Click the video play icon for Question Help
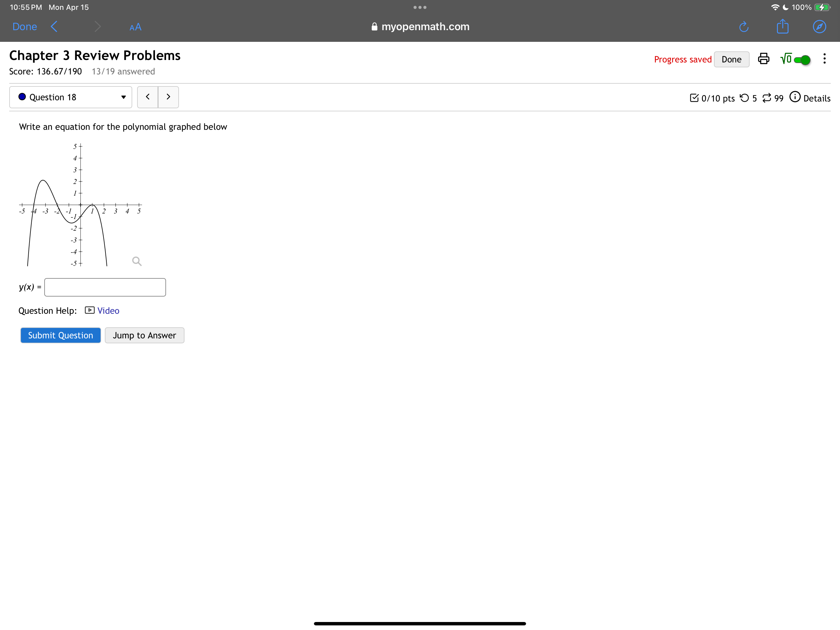 click(x=89, y=310)
